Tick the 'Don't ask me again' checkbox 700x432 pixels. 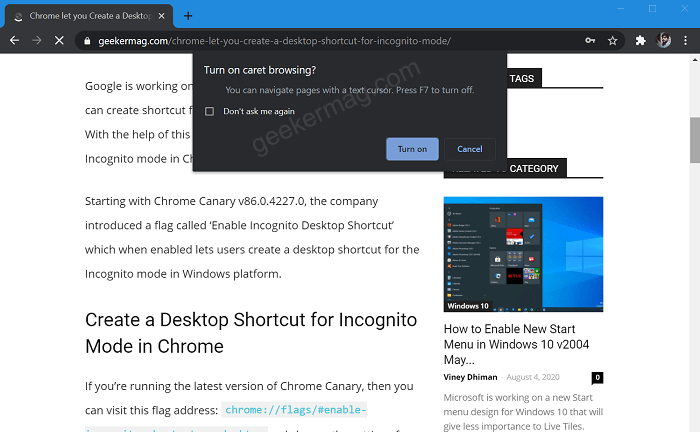(209, 111)
